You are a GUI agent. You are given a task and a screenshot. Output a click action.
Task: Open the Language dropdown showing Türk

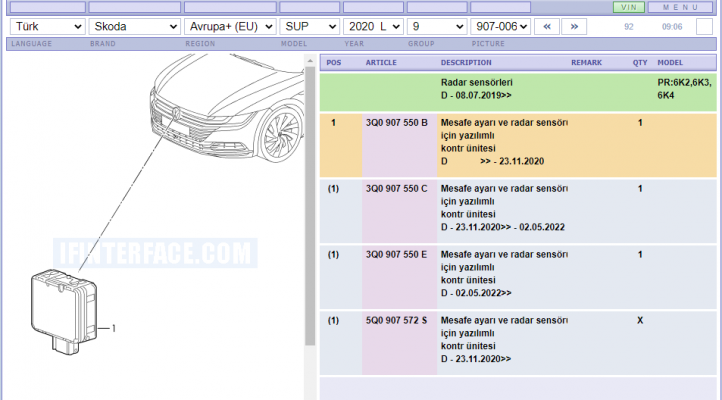point(47,27)
